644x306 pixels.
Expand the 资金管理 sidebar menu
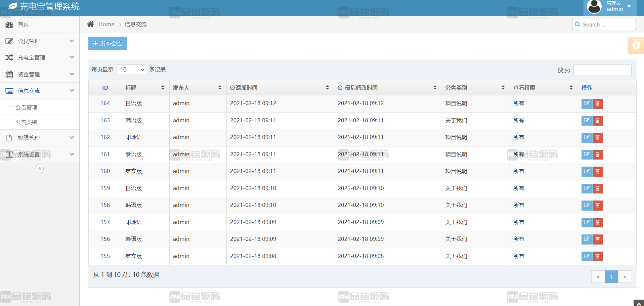[x=40, y=74]
